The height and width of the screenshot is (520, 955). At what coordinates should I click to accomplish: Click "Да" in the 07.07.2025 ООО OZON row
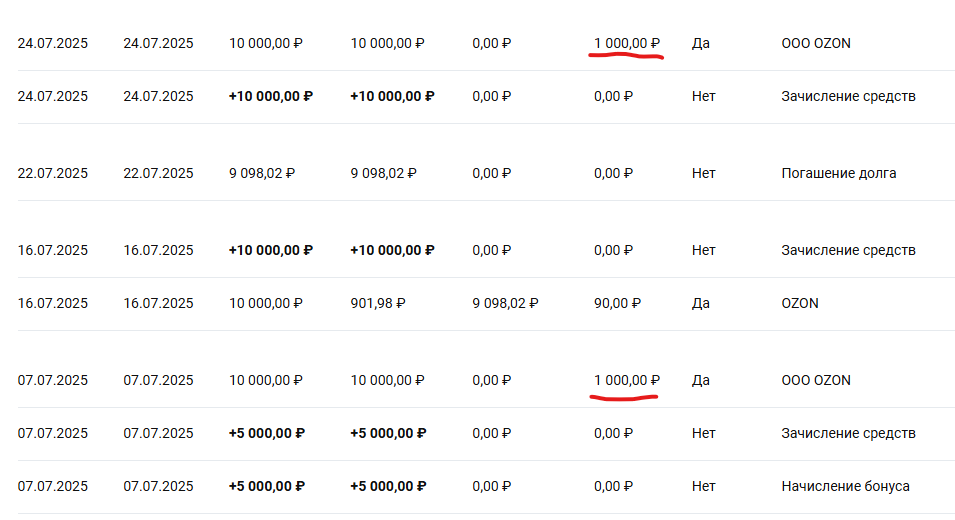(x=700, y=380)
